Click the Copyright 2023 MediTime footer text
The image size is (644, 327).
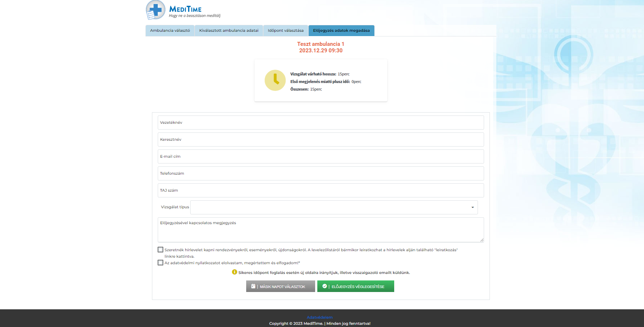click(x=320, y=323)
